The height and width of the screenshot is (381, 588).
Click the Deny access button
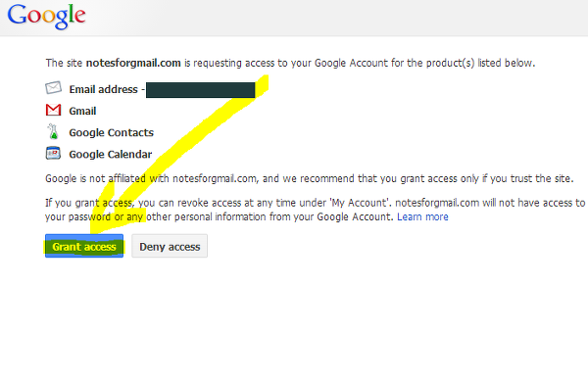170,246
